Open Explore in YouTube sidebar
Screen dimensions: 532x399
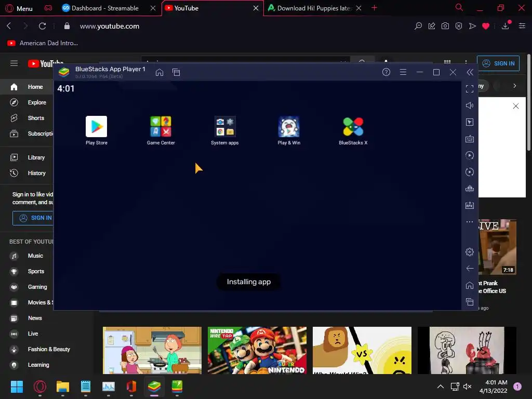point(27,102)
